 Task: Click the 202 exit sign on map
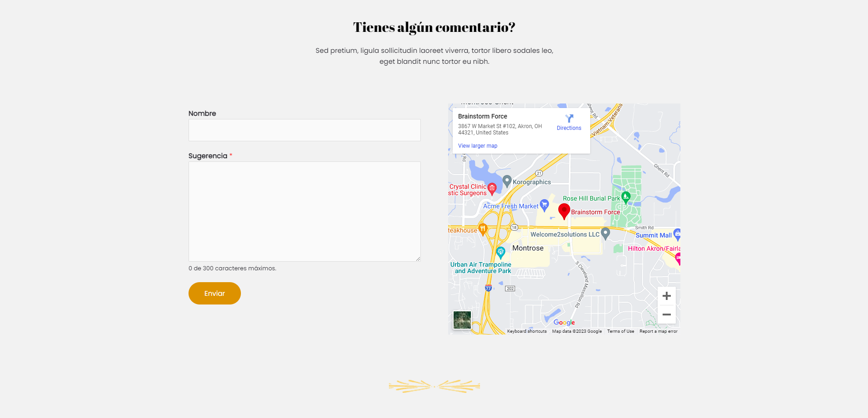[x=510, y=289]
